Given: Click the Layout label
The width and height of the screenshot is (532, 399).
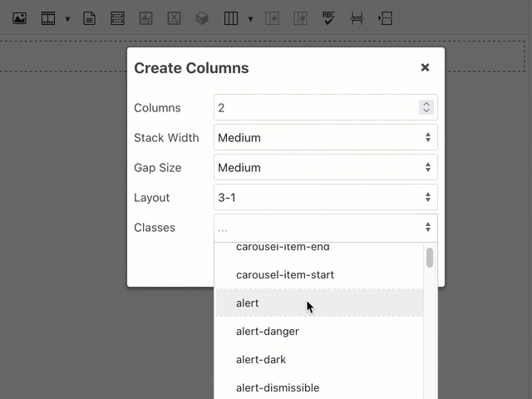Looking at the screenshot, I should coord(151,198).
